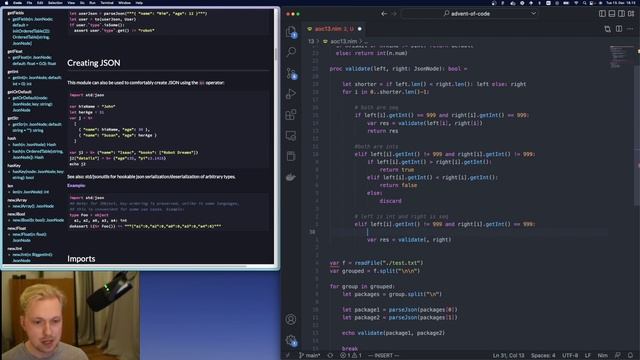The image size is (640, 360).
Task: Open the Testing view in the activity bar
Action: 291,156
